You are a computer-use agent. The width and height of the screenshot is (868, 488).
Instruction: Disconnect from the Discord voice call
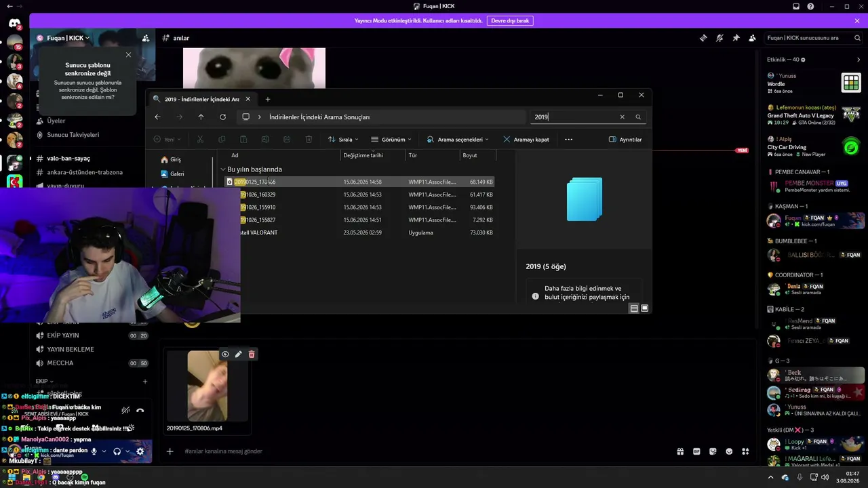pos(140,410)
